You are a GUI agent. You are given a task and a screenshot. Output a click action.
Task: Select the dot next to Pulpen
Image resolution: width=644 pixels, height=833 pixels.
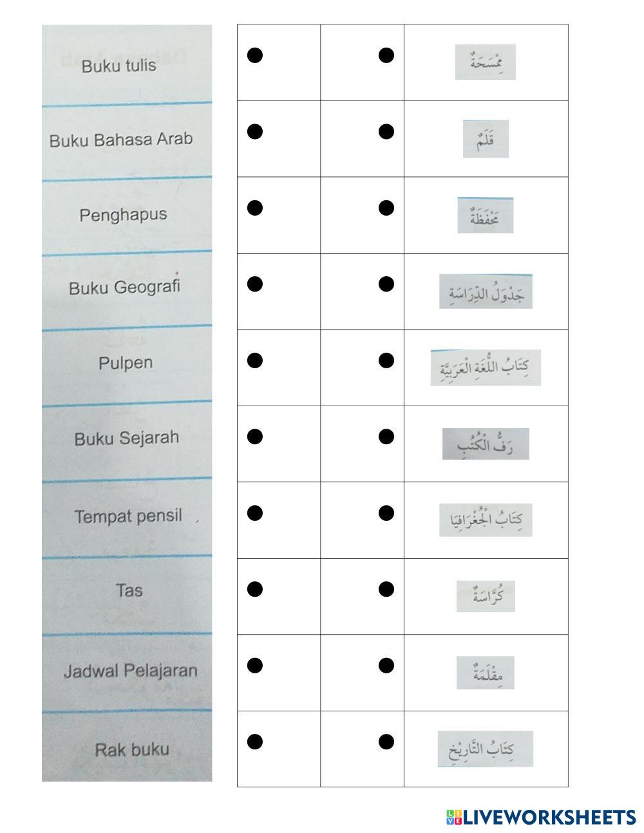tap(255, 360)
